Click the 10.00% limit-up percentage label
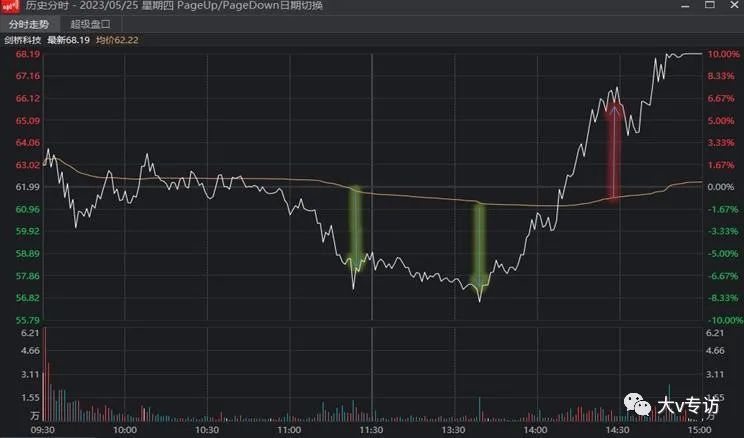Viewport: 744px width, 438px height. 722,54
